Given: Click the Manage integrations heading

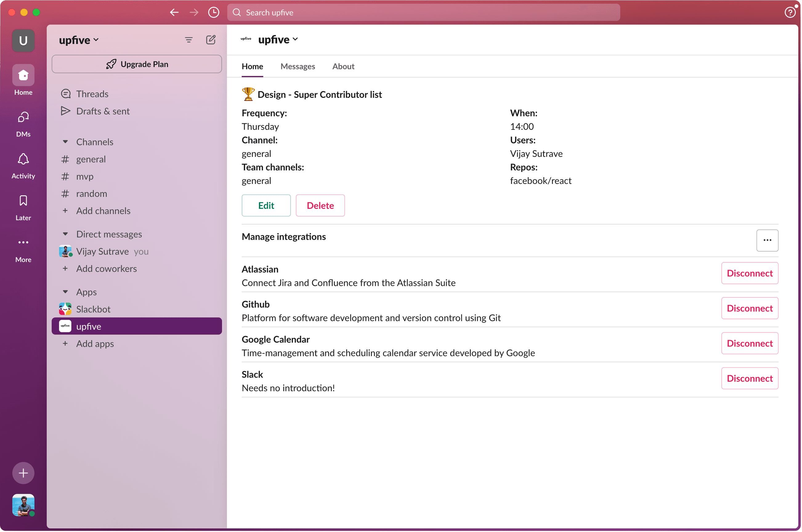Looking at the screenshot, I should pyautogui.click(x=284, y=237).
